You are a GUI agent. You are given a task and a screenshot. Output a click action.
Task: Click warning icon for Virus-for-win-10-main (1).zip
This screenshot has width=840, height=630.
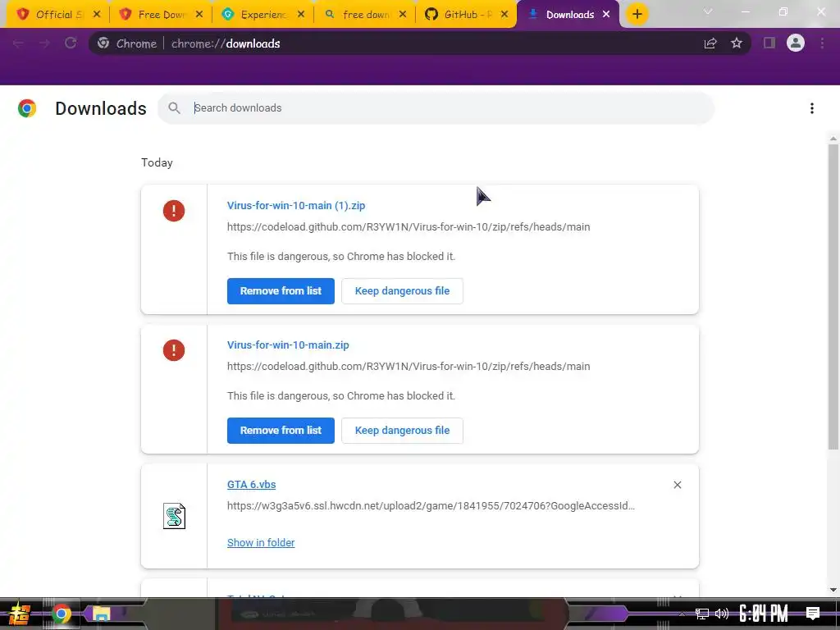pos(174,211)
